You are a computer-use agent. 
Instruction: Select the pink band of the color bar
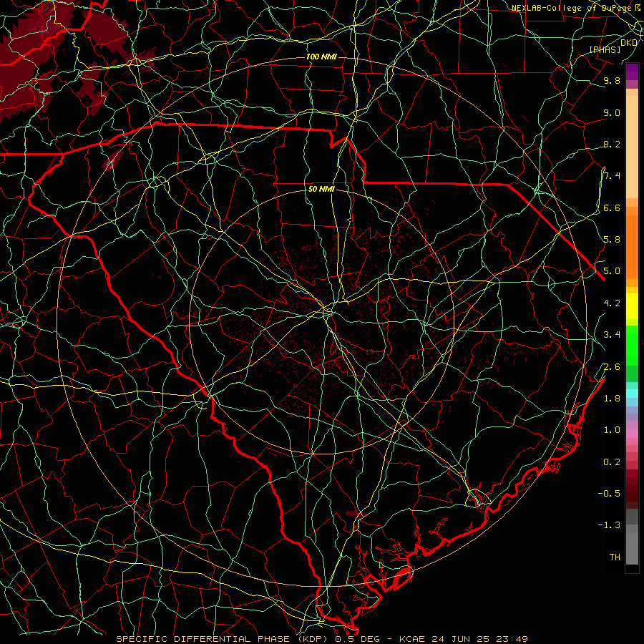click(x=632, y=433)
